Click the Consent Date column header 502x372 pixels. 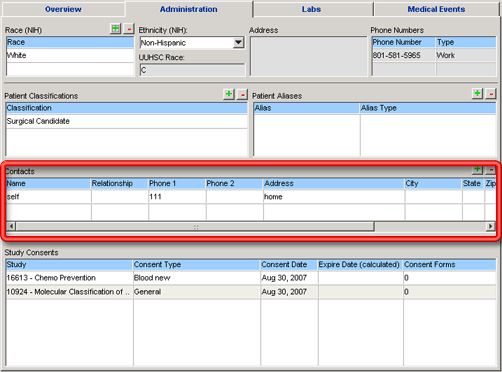pyautogui.click(x=289, y=265)
